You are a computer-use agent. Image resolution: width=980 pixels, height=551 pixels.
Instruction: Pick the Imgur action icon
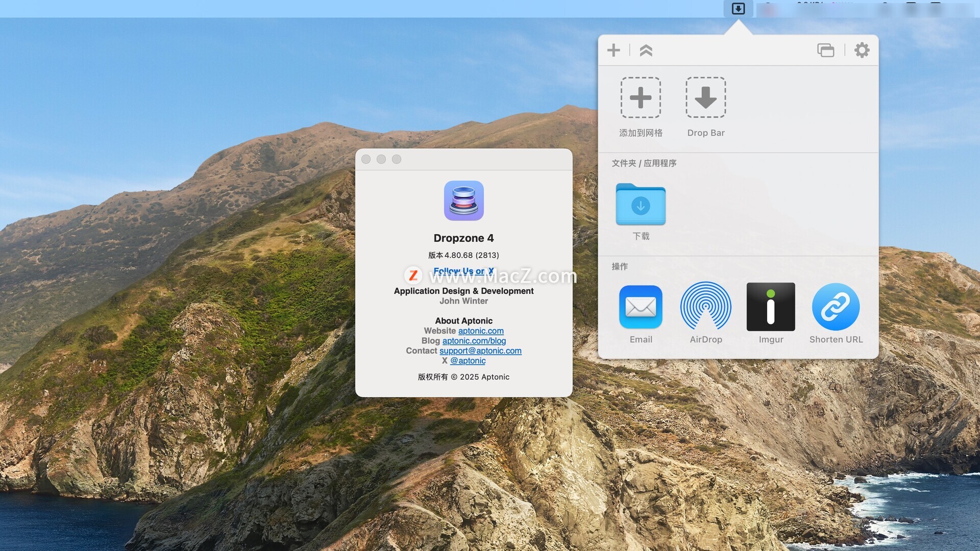[771, 307]
